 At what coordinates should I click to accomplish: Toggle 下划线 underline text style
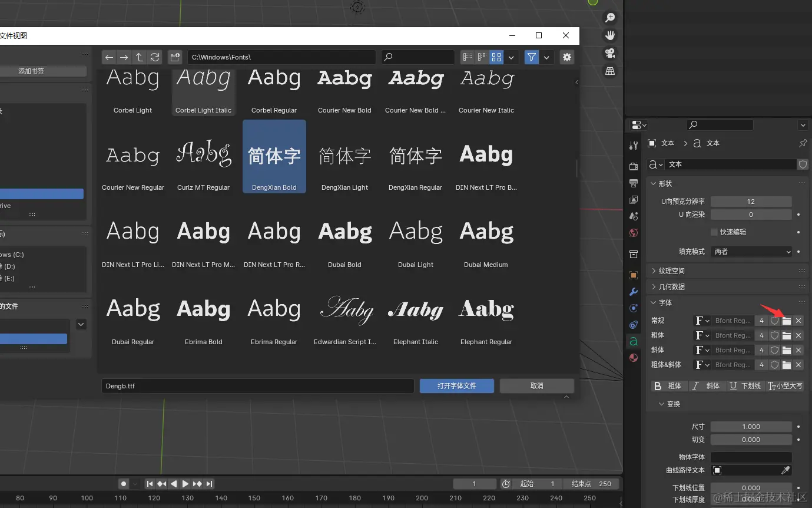coord(745,386)
